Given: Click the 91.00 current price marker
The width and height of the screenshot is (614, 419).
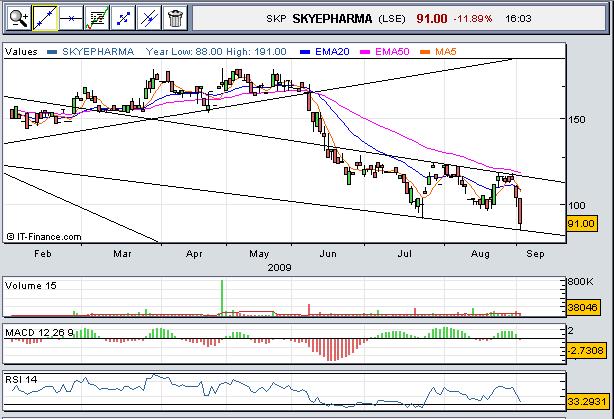Looking at the screenshot, I should [x=583, y=224].
